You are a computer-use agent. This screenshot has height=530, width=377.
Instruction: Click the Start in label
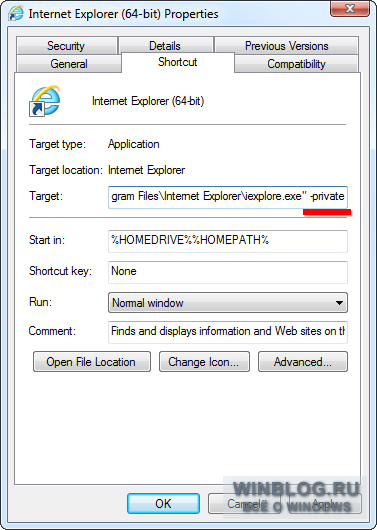pyautogui.click(x=47, y=240)
